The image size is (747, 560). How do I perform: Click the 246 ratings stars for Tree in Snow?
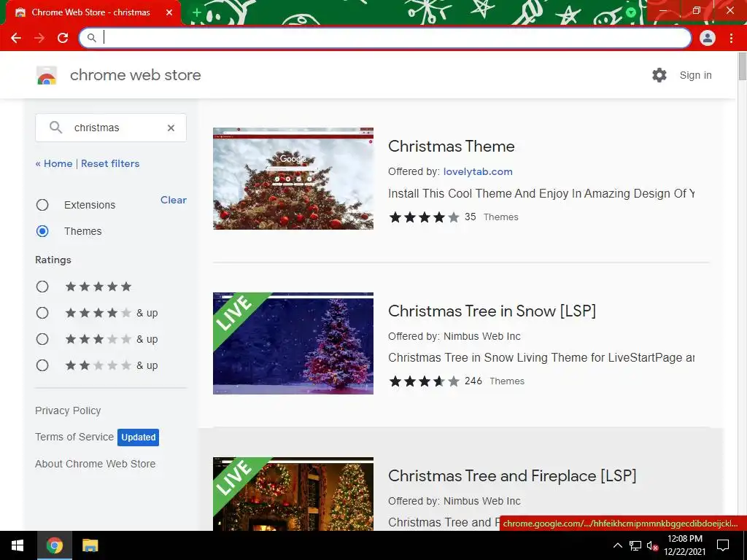tap(424, 381)
